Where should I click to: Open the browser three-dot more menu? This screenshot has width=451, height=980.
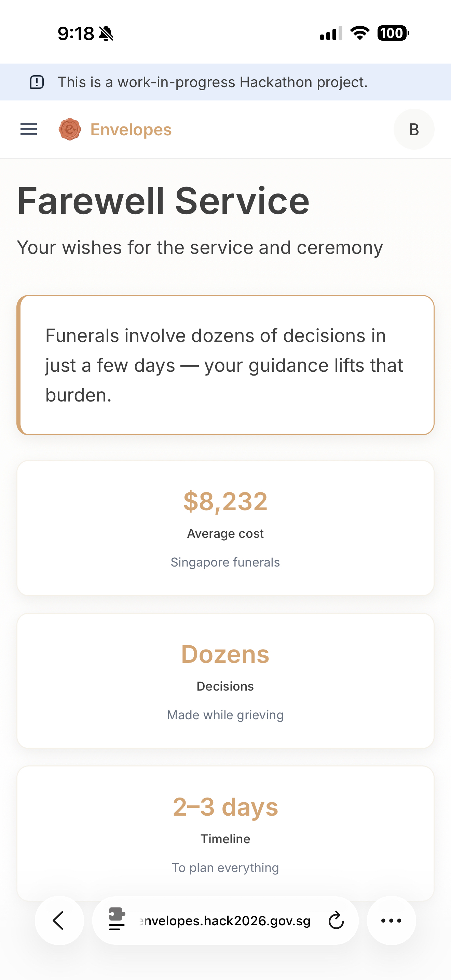(x=391, y=920)
